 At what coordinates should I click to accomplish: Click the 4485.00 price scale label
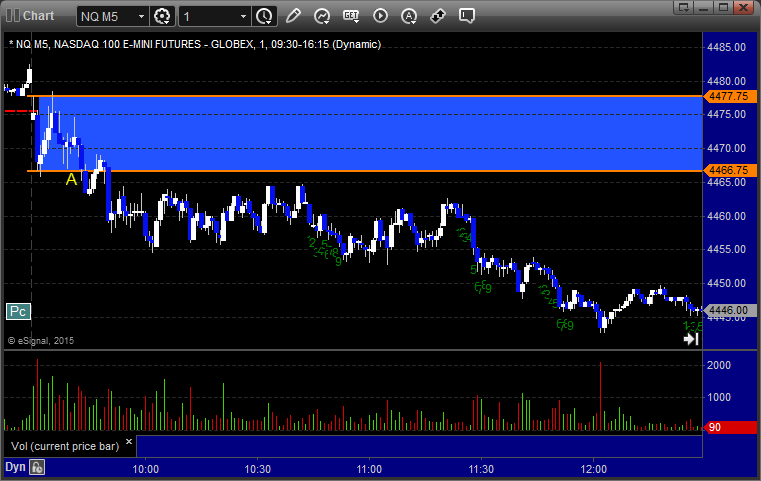727,47
